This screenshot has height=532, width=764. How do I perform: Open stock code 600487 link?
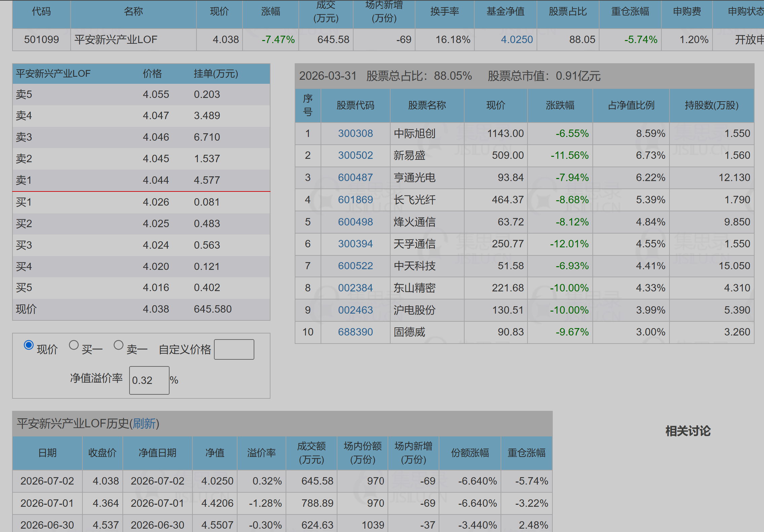pyautogui.click(x=355, y=177)
